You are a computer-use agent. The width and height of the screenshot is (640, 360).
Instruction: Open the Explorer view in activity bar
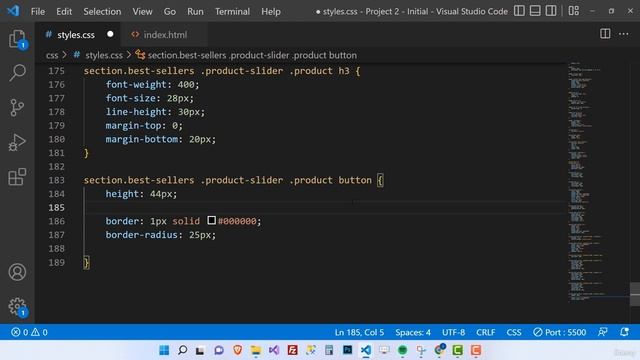click(17, 40)
